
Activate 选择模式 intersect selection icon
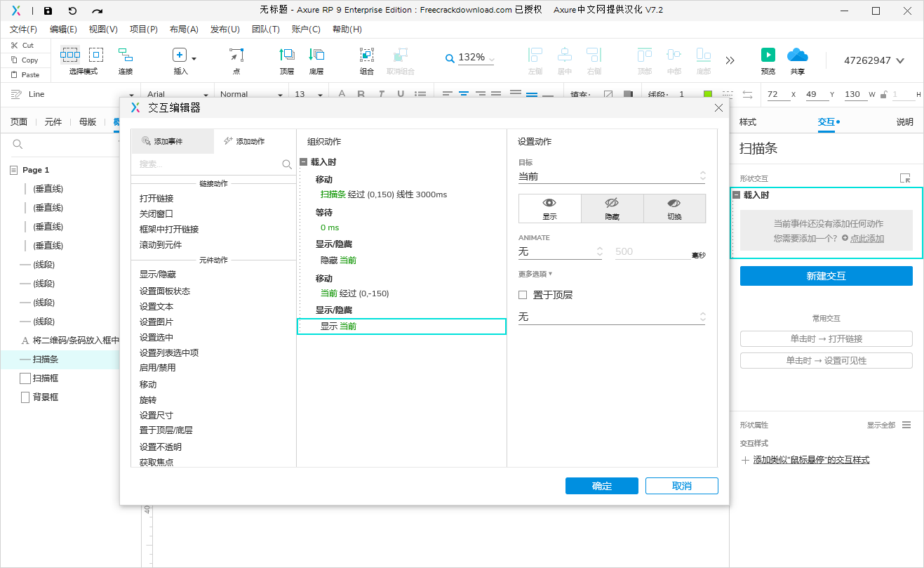tap(69, 55)
